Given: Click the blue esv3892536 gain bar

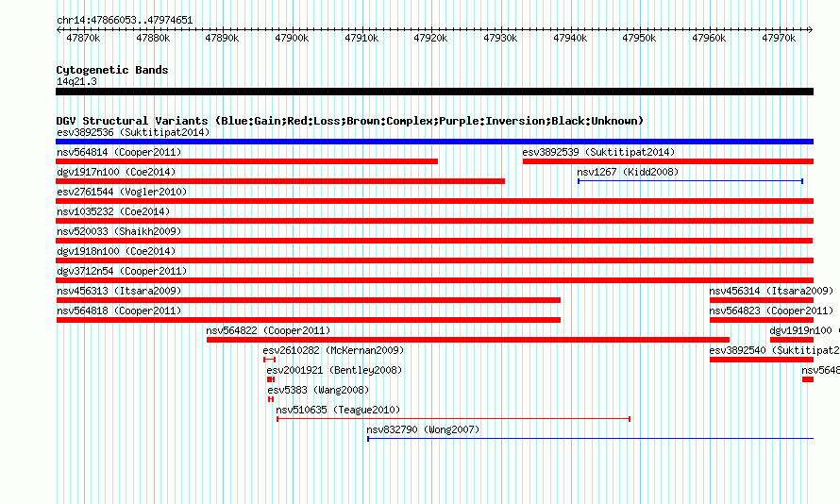Looking at the screenshot, I should (434, 142).
